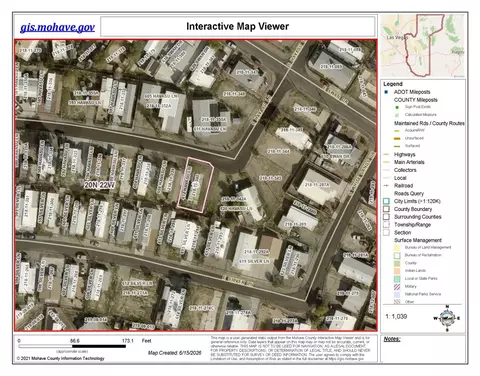This screenshot has width=480, height=376.
Task: Click the Notes field heading
Action: tap(392, 339)
